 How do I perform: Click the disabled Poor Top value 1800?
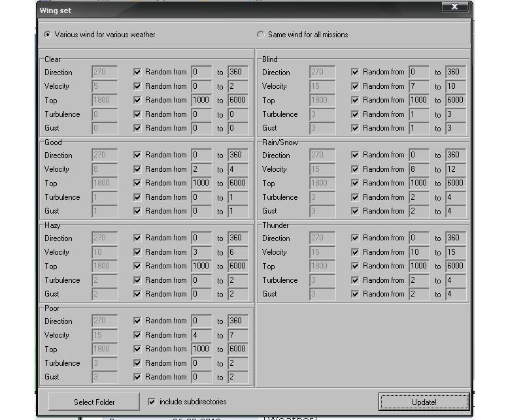[105, 349]
